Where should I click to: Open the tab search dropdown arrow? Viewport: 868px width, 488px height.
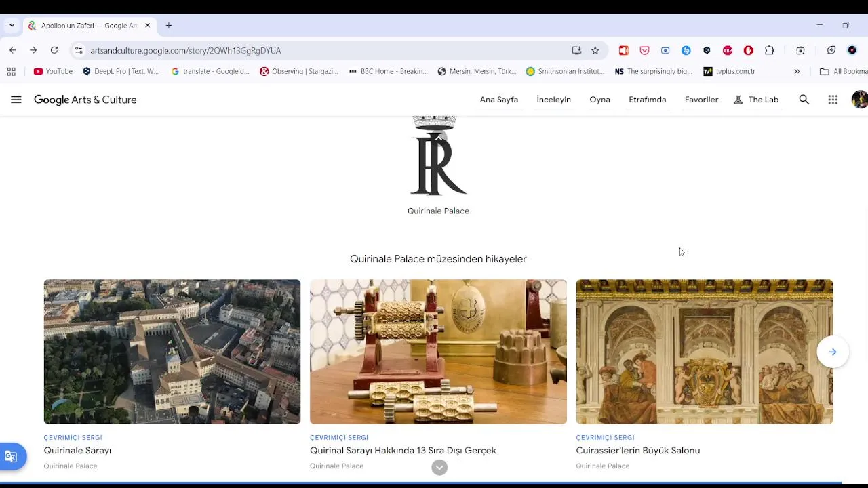point(12,26)
